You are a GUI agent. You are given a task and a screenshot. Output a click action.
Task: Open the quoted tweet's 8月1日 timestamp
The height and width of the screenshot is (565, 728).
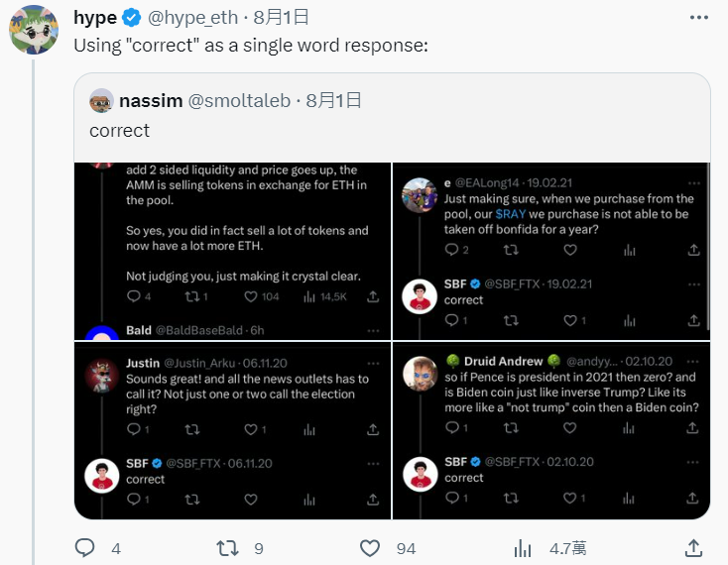tap(333, 101)
